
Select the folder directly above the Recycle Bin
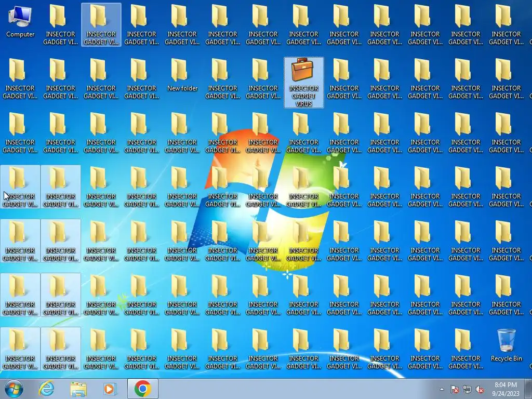pyautogui.click(x=506, y=295)
